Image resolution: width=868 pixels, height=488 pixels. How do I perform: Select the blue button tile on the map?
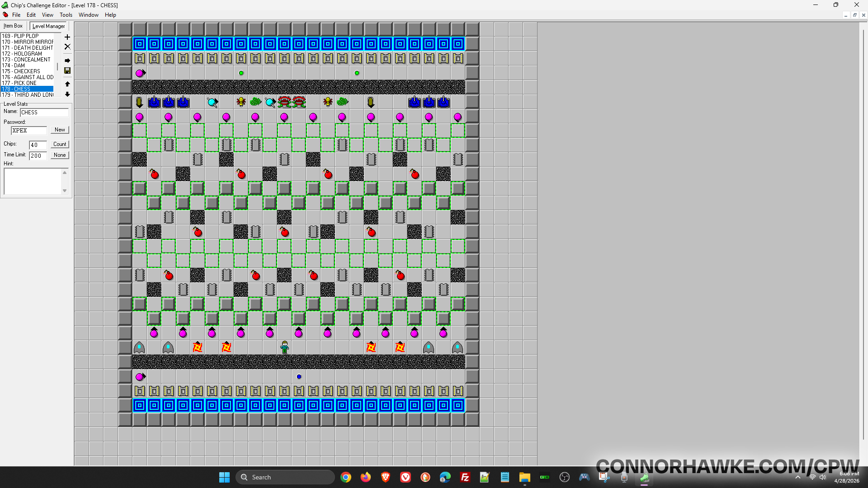point(299,376)
